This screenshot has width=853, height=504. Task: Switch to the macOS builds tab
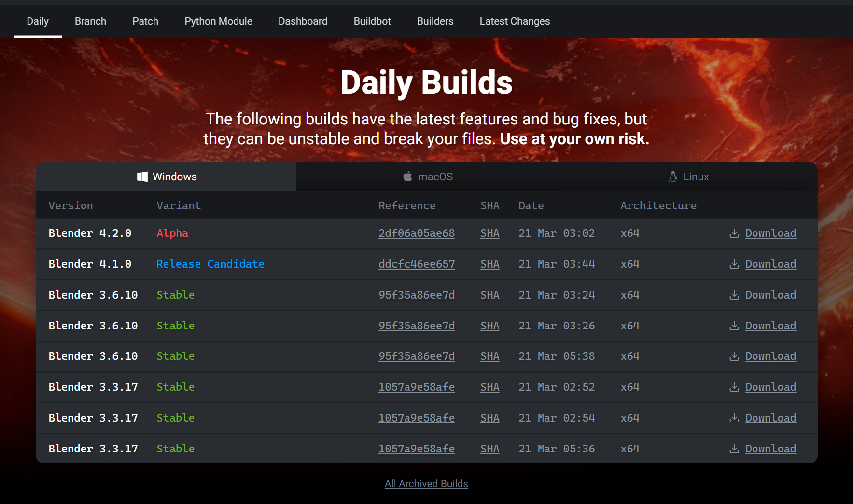click(427, 177)
